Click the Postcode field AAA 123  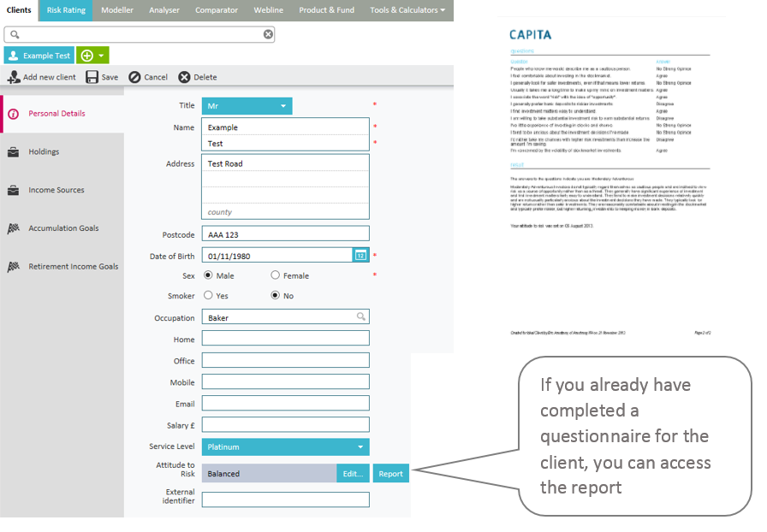point(286,234)
